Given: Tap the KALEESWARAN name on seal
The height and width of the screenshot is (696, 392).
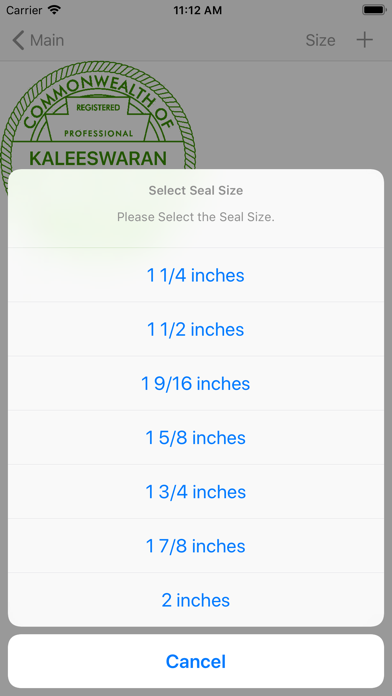Looking at the screenshot, I should coord(98,158).
